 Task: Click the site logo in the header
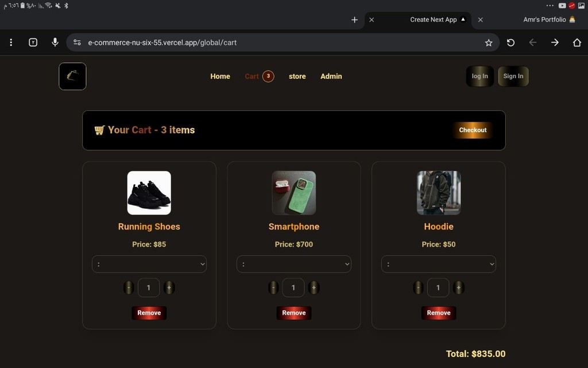[72, 76]
